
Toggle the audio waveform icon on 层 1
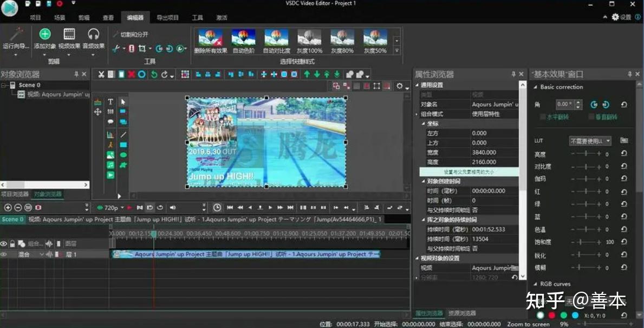pos(49,254)
